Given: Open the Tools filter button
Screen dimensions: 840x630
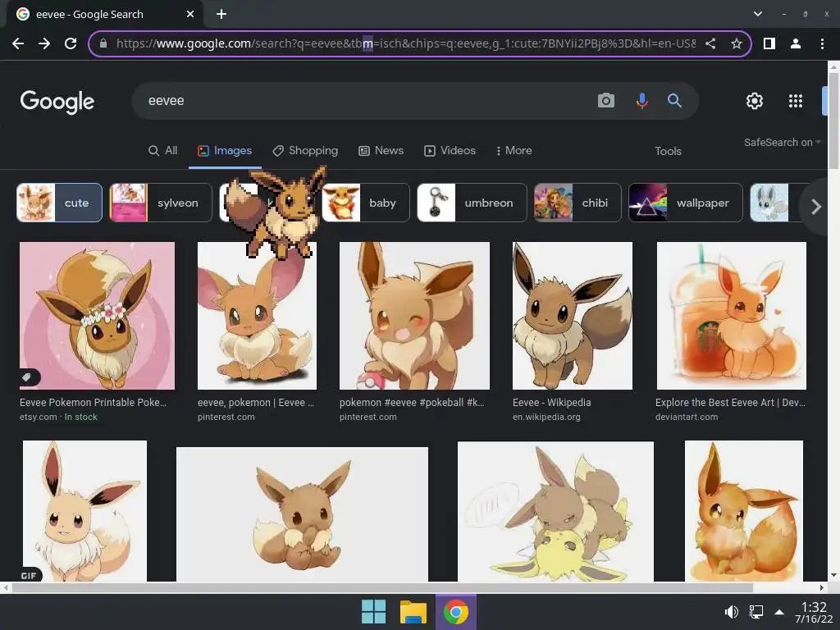Looking at the screenshot, I should [x=668, y=151].
